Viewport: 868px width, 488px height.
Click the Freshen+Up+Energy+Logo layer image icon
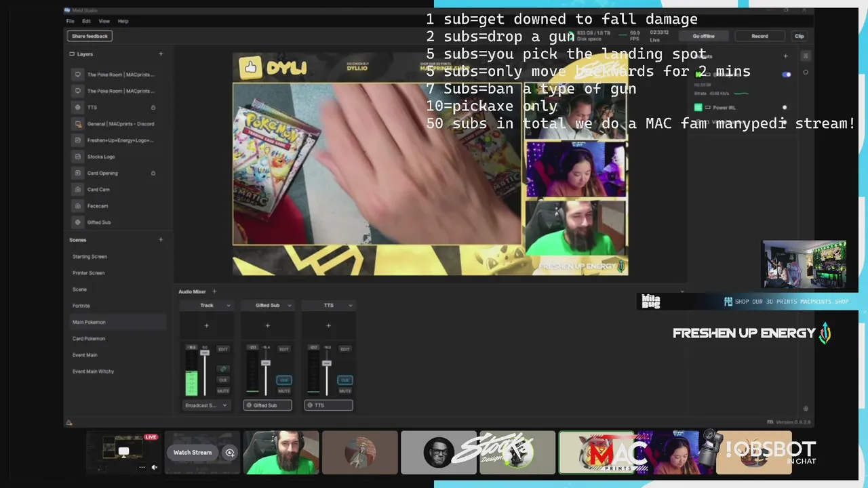pos(78,140)
